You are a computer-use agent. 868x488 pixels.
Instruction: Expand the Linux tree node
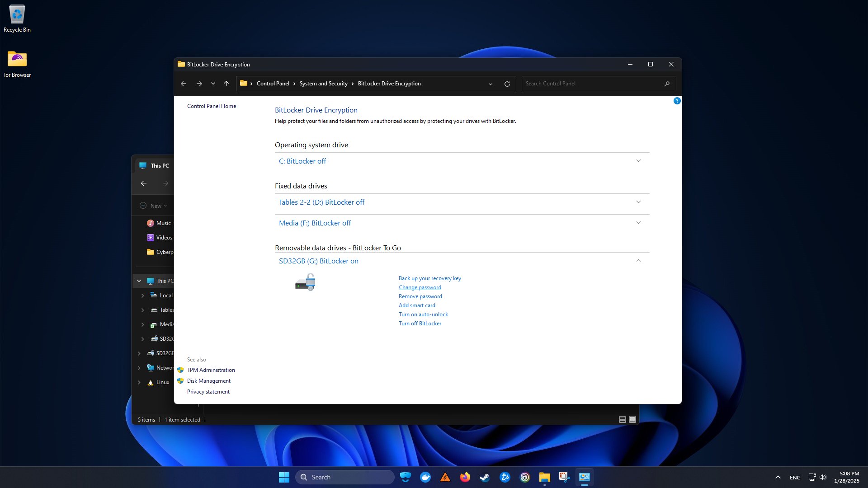point(139,382)
